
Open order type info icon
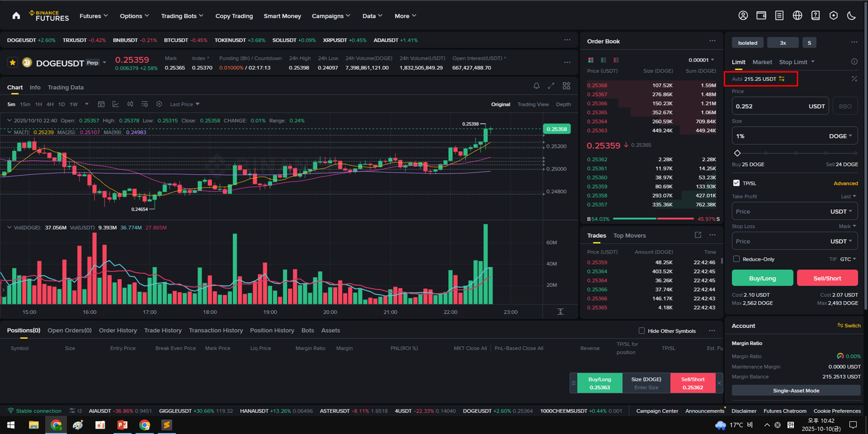(854, 61)
